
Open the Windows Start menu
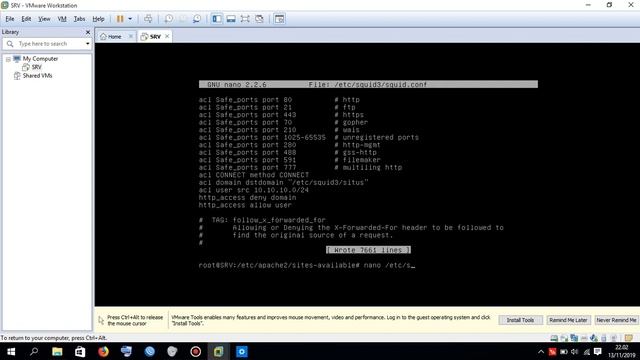pos(11,351)
